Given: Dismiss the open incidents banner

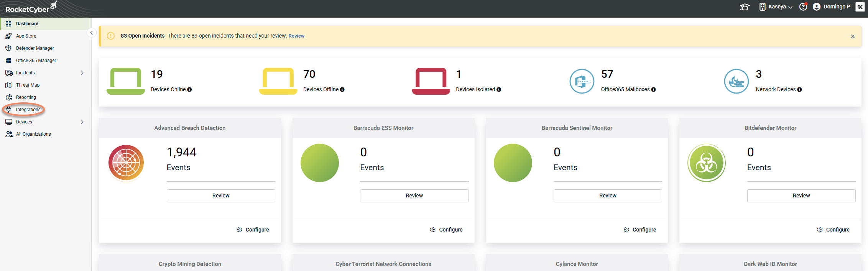Looking at the screenshot, I should (x=853, y=36).
